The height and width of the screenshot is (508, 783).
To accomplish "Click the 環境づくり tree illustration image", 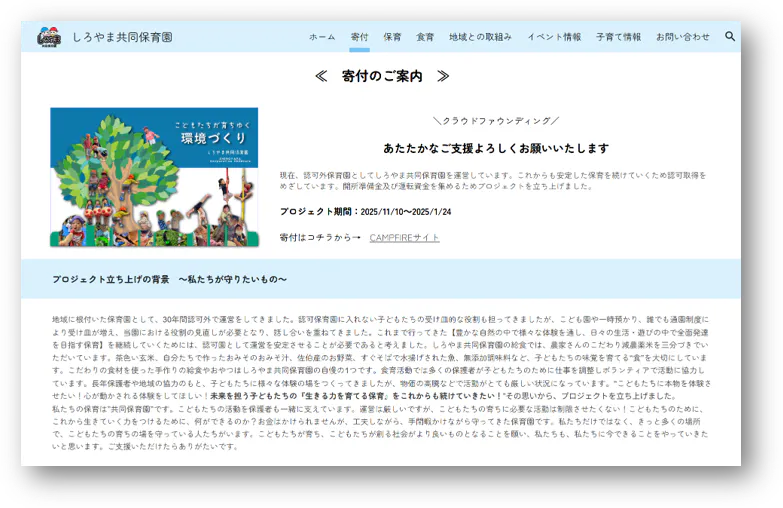I will click(154, 177).
